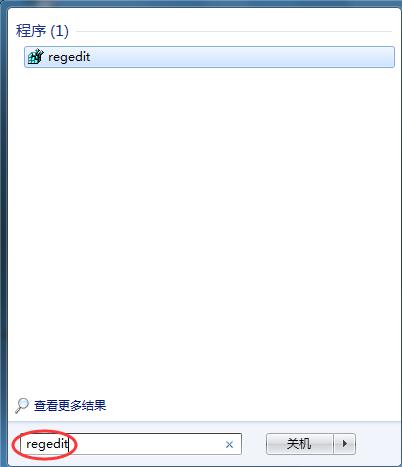Click the regedit label in the programs list
Image resolution: width=402 pixels, height=467 pixels.
pos(69,57)
